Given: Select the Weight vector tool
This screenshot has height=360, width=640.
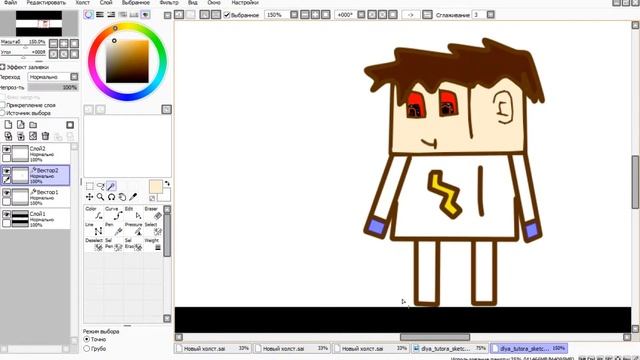Looking at the screenshot, I should coord(154,245).
